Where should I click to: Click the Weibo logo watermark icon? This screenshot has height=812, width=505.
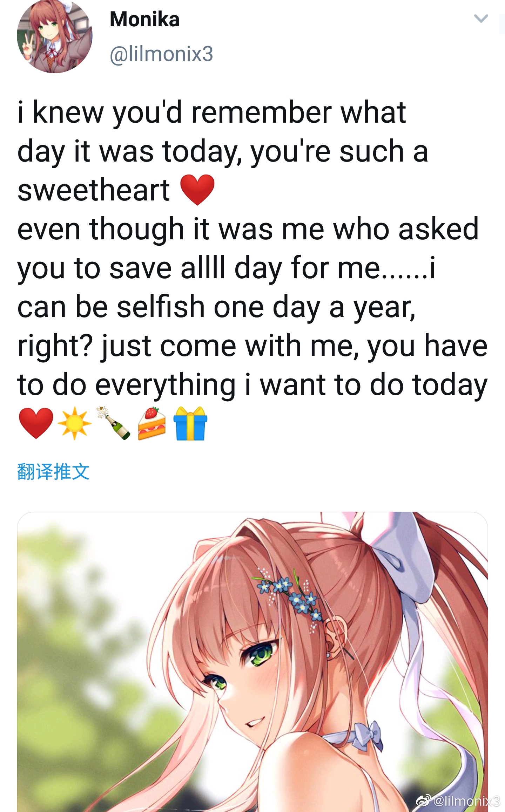[x=423, y=800]
